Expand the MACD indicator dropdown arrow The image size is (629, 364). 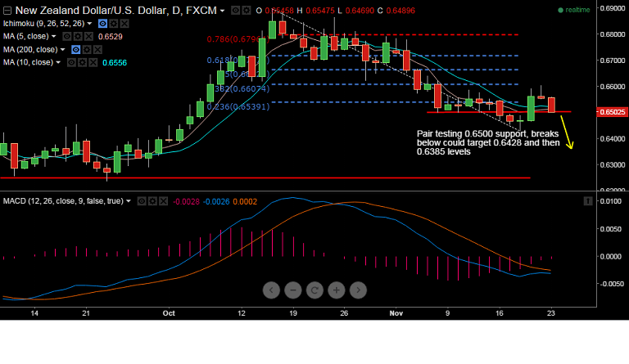tap(129, 201)
